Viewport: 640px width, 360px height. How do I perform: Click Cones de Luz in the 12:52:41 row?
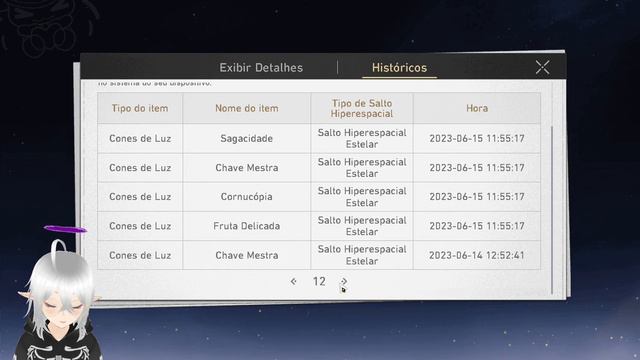point(140,255)
